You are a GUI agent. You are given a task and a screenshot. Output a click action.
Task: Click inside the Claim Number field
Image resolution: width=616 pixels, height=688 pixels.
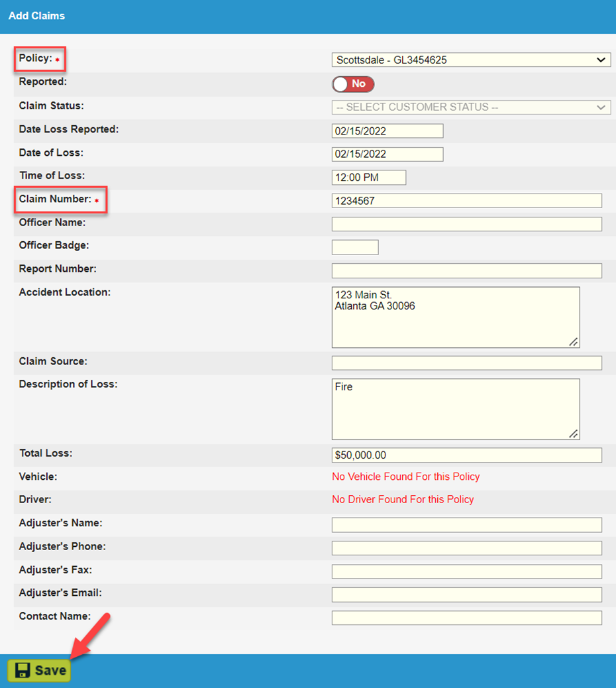466,200
